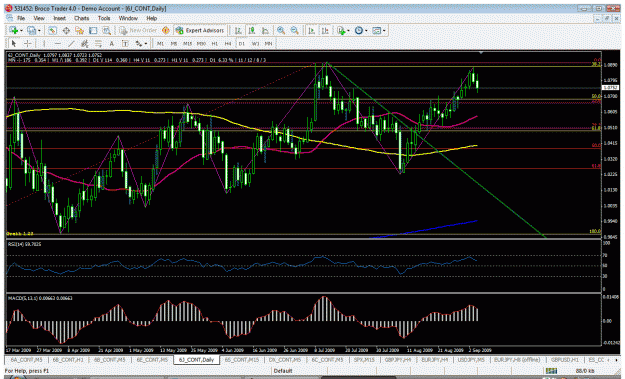Click the Profiles toolbar icon
Viewport: 625px width, 379px height.
(31, 31)
